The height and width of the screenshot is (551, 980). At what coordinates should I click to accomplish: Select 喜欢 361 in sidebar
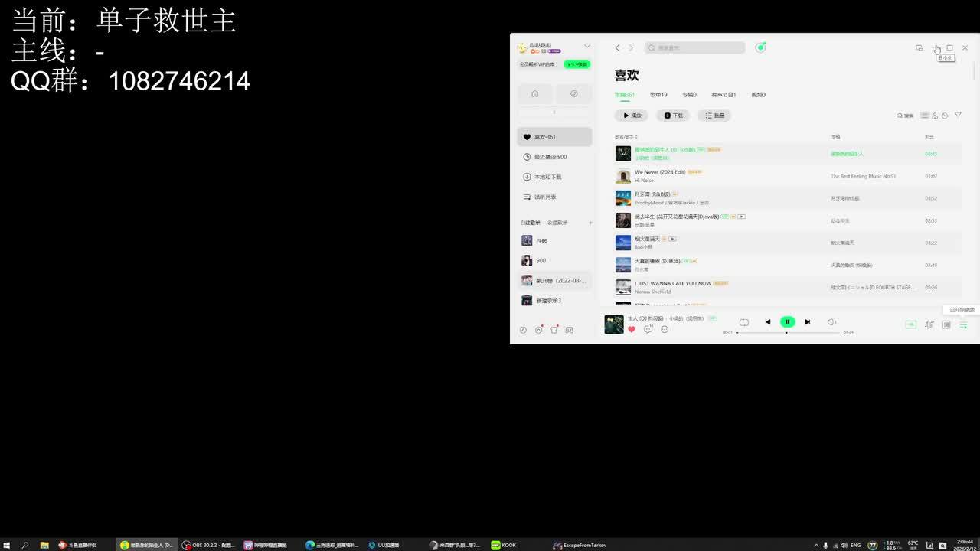[554, 137]
